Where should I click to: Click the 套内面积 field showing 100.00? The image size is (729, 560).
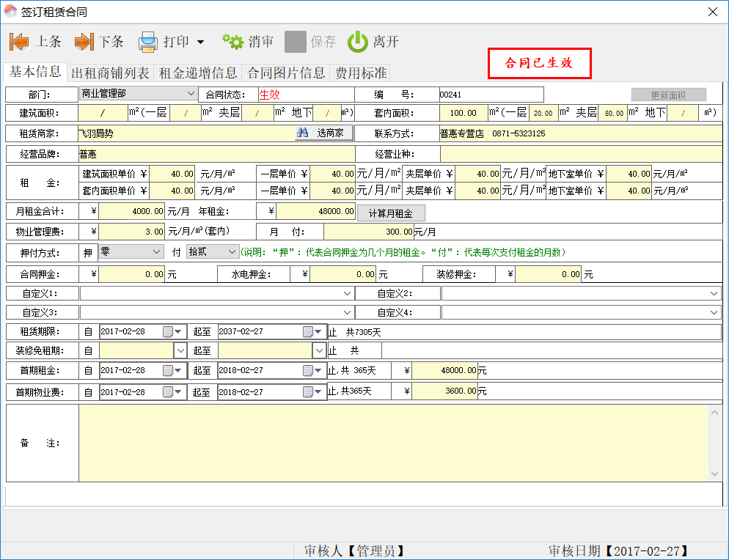[464, 113]
